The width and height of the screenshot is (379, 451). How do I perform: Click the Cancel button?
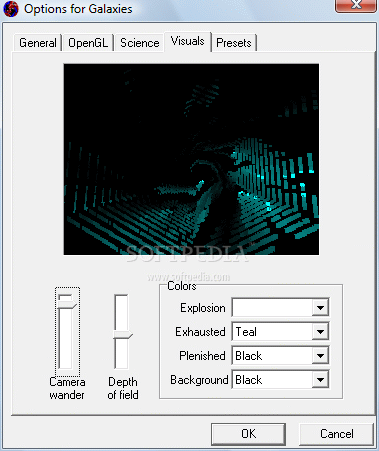337,434
